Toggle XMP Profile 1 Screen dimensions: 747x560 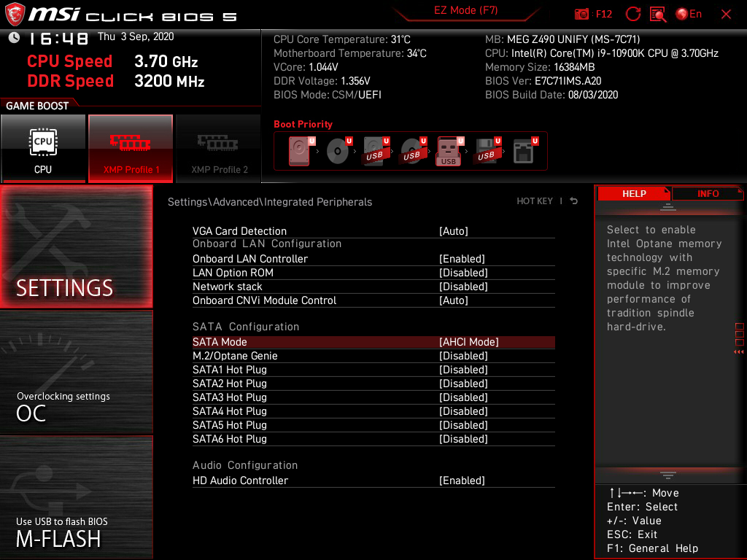tap(131, 149)
